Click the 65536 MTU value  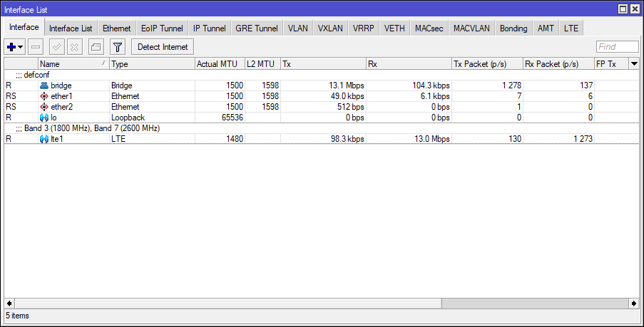[232, 118]
